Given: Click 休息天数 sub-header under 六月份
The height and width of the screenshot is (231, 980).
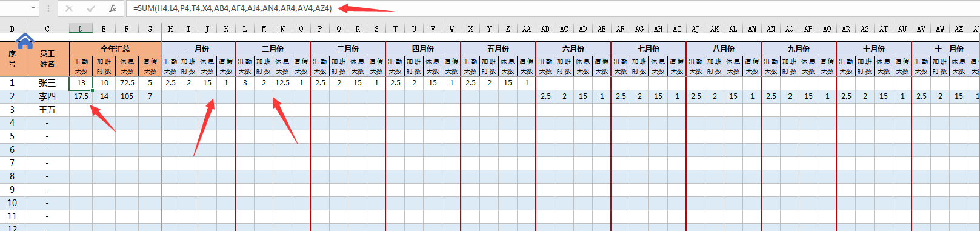Looking at the screenshot, I should point(583,66).
